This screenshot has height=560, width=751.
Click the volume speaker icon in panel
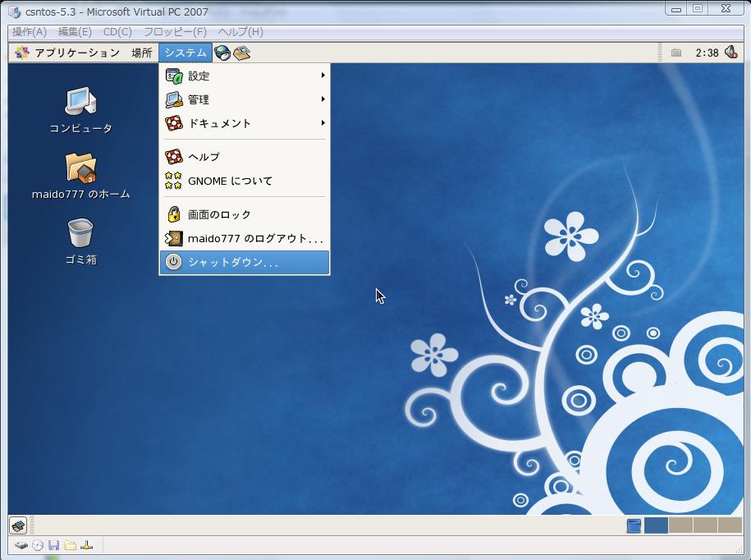pyautogui.click(x=730, y=53)
